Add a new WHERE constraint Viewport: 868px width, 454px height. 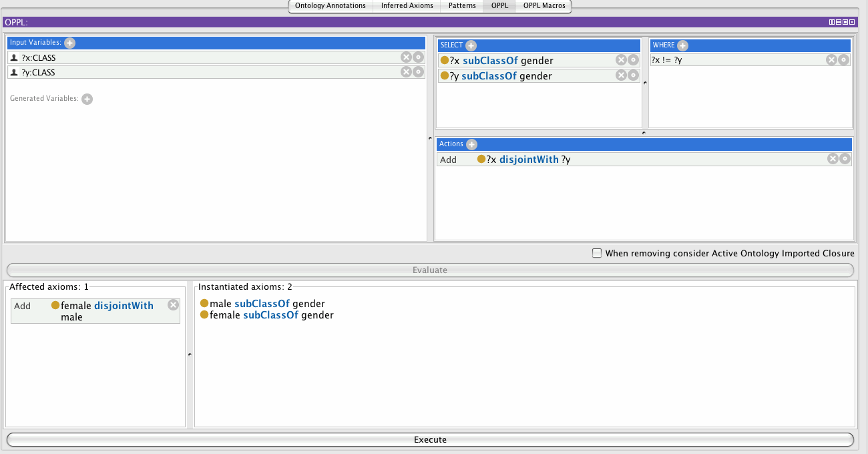(x=682, y=45)
